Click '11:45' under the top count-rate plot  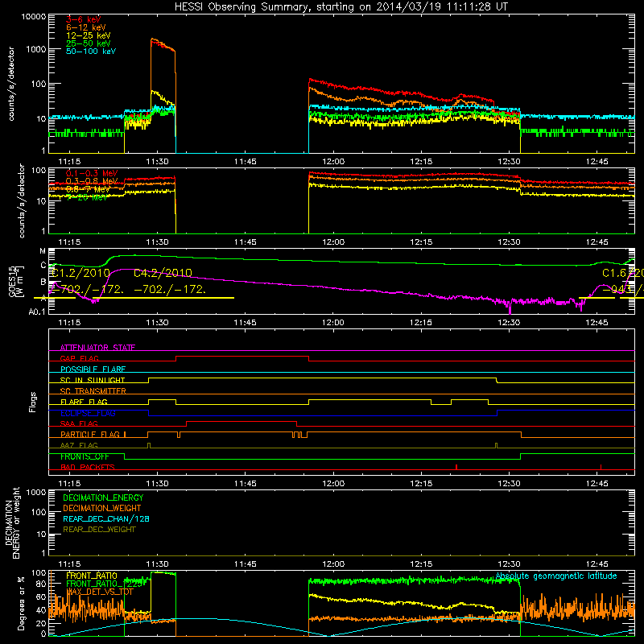click(246, 162)
